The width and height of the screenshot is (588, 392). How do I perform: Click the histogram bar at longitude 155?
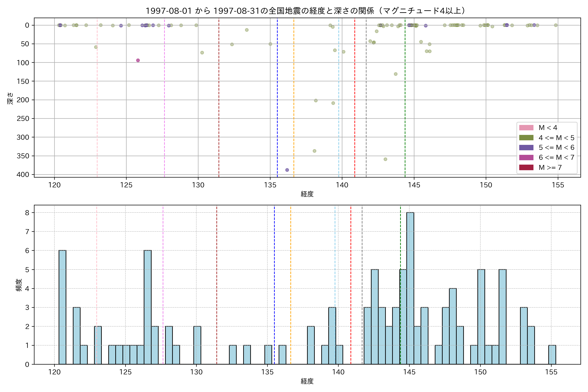552,354
